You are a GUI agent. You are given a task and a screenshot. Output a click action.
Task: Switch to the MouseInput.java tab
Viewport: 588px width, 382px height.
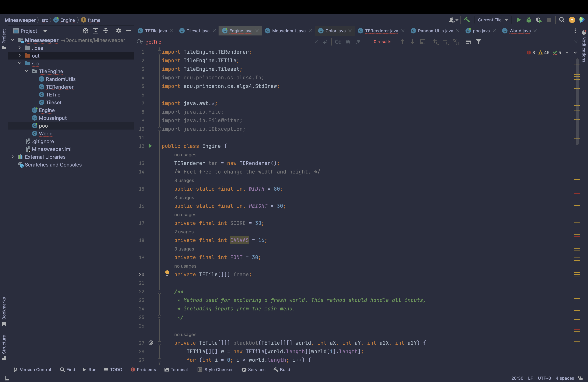[x=288, y=31]
